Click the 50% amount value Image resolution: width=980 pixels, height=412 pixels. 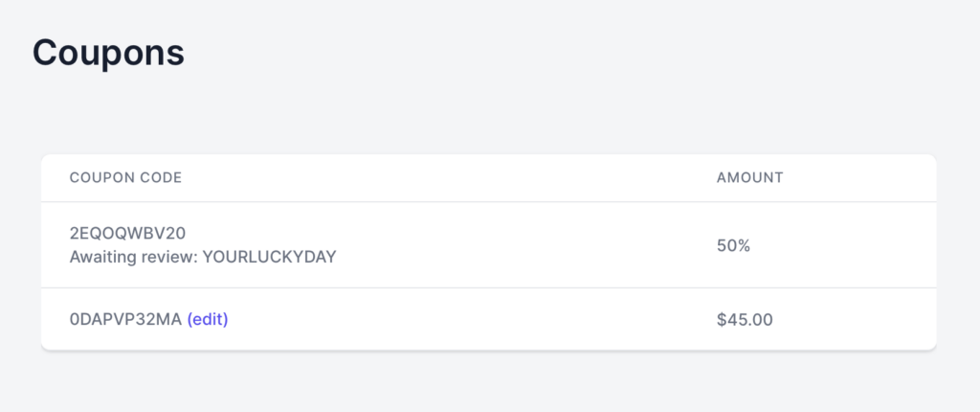click(733, 245)
